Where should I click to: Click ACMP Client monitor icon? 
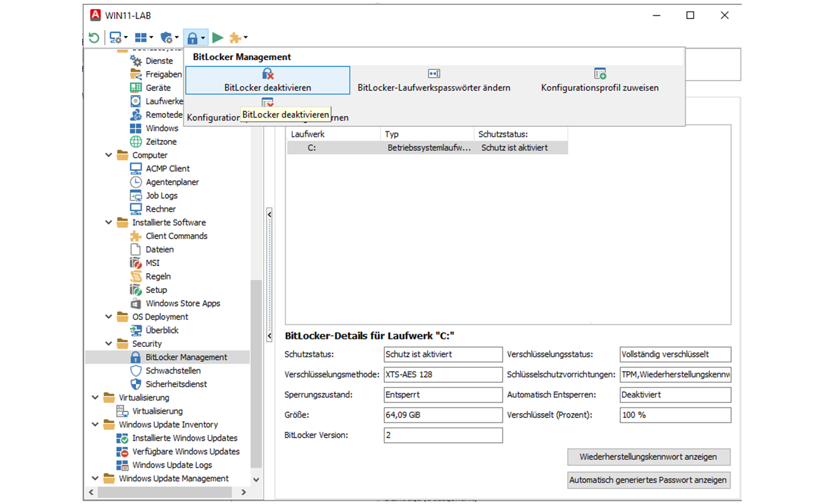pyautogui.click(x=135, y=168)
